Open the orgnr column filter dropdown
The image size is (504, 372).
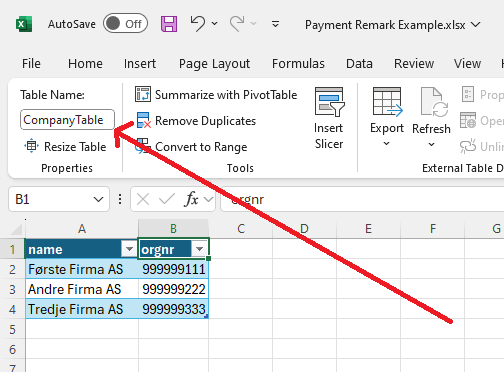coord(199,249)
